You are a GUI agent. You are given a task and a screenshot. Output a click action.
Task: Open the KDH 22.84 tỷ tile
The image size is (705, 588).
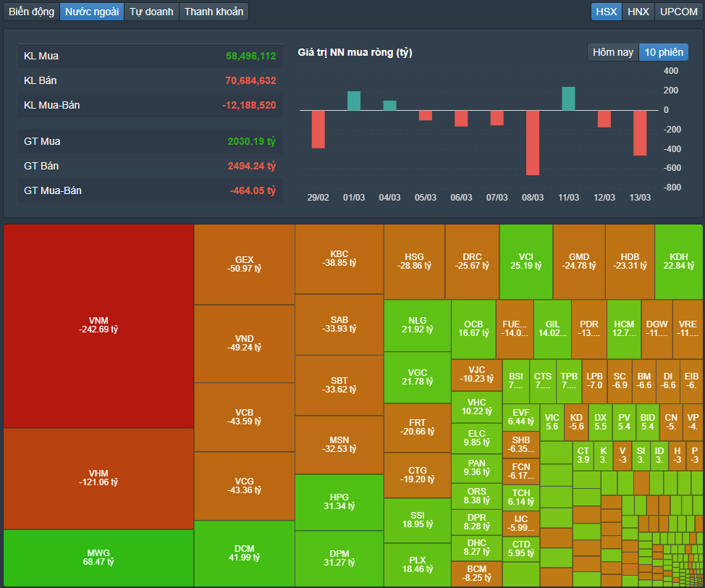679,262
